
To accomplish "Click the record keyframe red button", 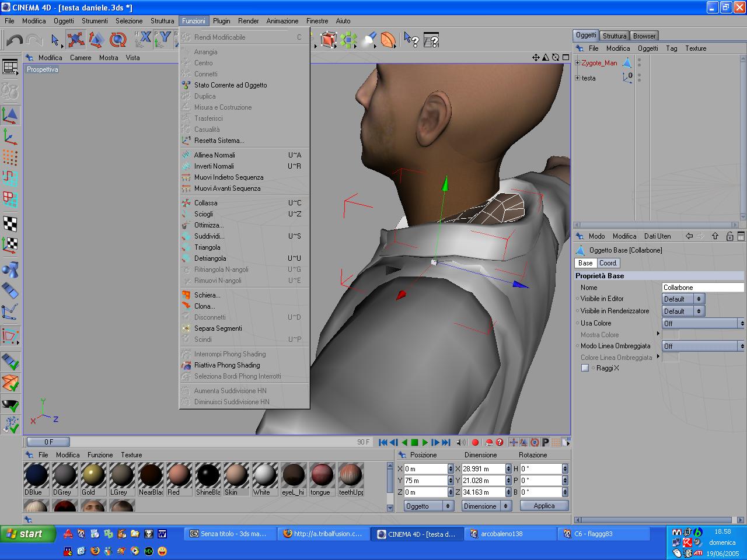I will pyautogui.click(x=475, y=442).
